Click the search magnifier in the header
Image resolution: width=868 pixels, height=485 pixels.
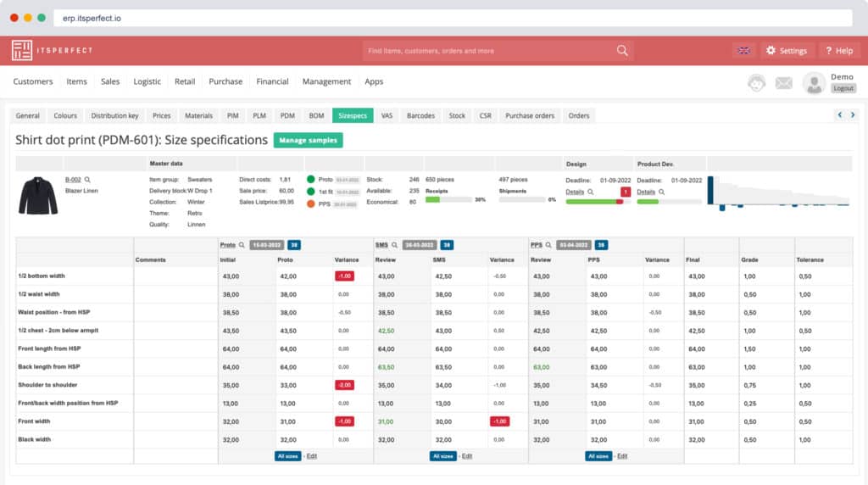pos(622,50)
